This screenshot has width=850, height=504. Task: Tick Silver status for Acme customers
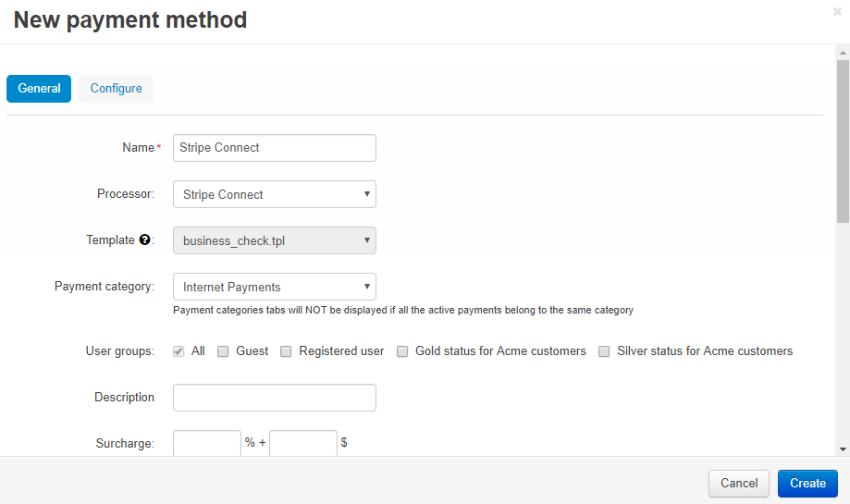[x=604, y=351]
